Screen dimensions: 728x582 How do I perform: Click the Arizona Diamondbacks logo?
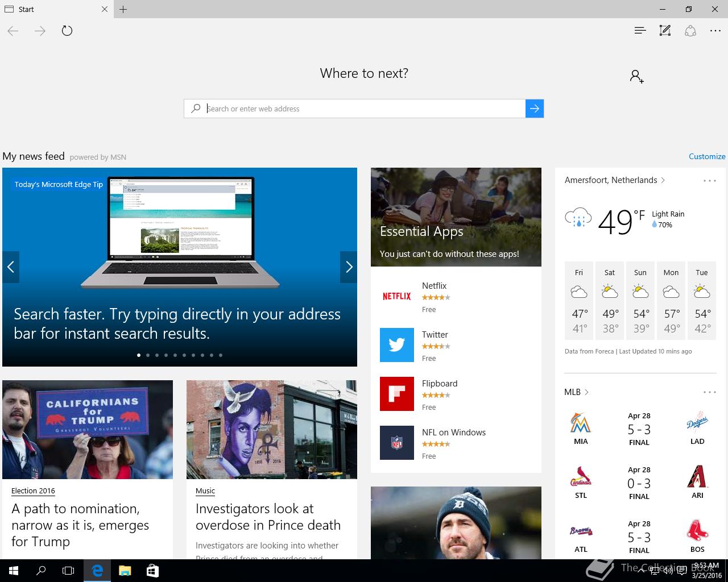pyautogui.click(x=697, y=477)
